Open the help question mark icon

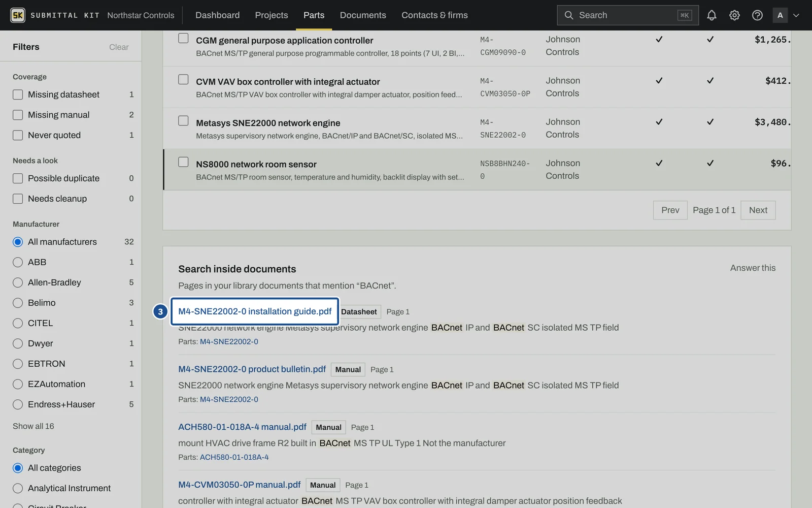click(x=757, y=15)
